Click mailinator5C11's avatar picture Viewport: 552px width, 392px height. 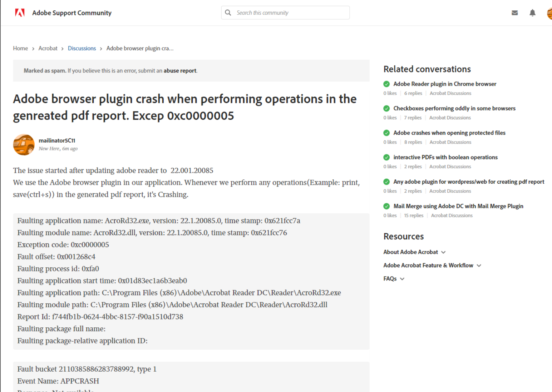[24, 145]
